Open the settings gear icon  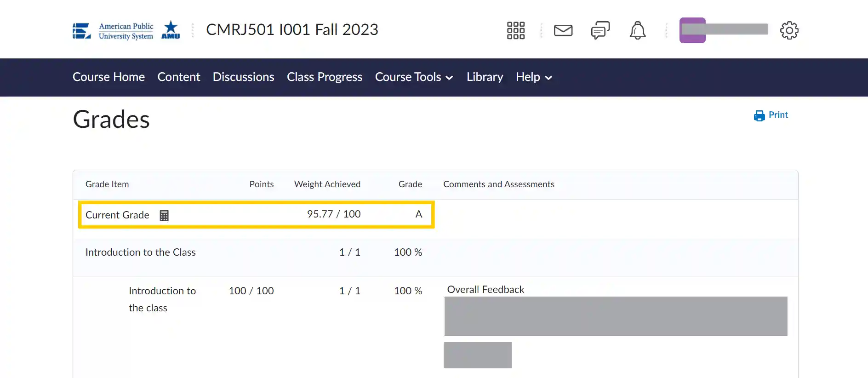(789, 30)
